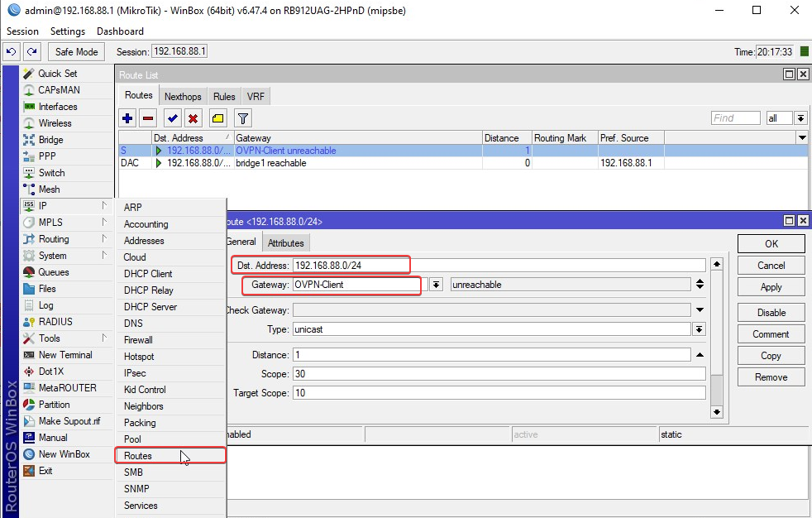Expand the Routing submenu
This screenshot has width=812, height=518.
click(66, 239)
